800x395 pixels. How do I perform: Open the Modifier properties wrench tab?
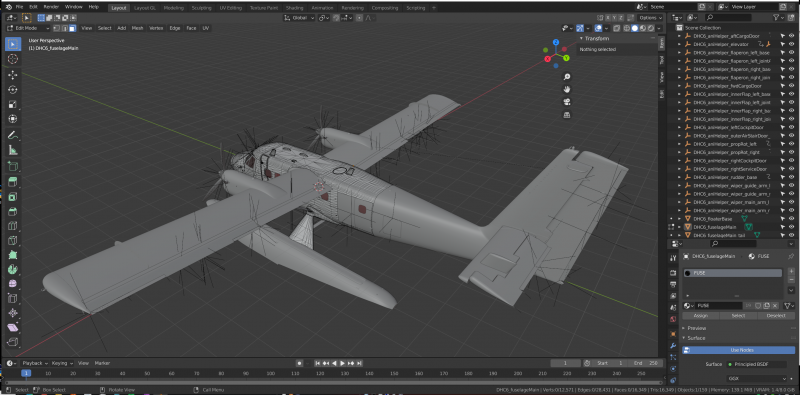pos(673,346)
